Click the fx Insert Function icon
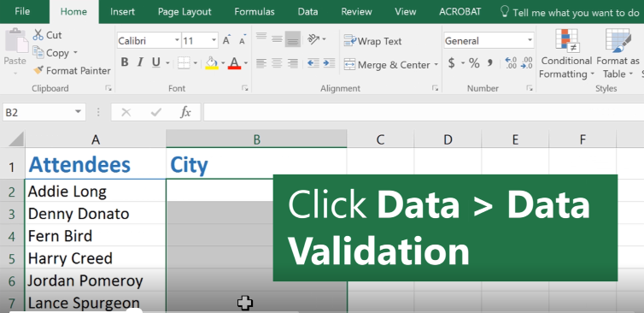Viewport: 644px width, 313px height. (185, 112)
